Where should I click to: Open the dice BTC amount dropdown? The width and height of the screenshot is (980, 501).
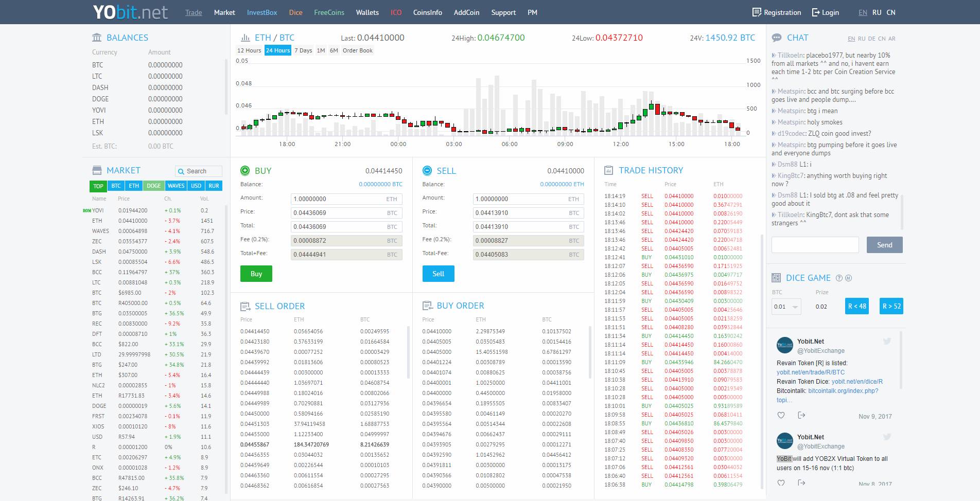[x=786, y=307]
